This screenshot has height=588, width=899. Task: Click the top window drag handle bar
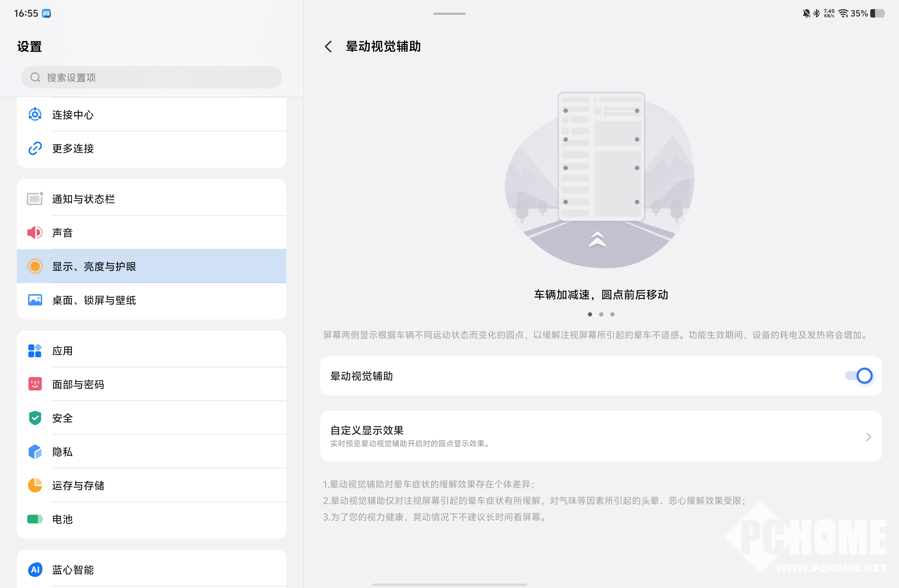[449, 14]
